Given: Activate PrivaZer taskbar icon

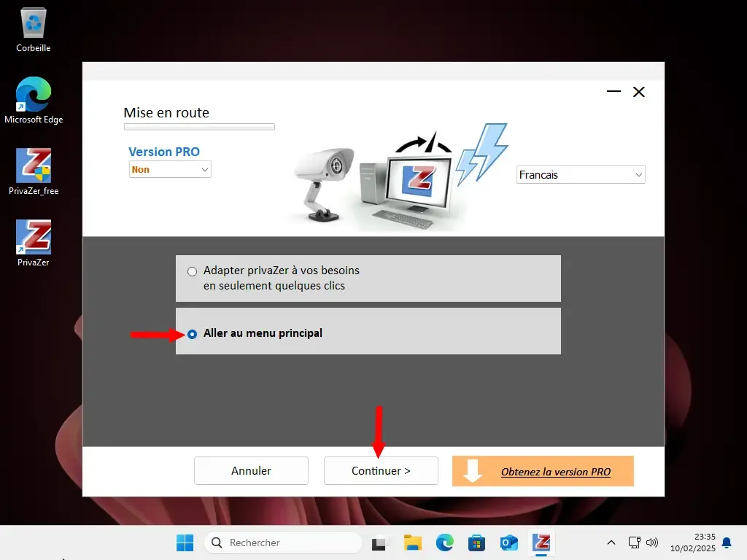Looking at the screenshot, I should coord(541,542).
